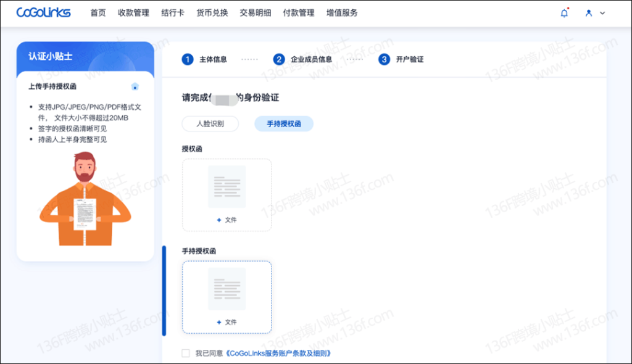Click the 授权函 document placeholder thumbnail

[227, 187]
